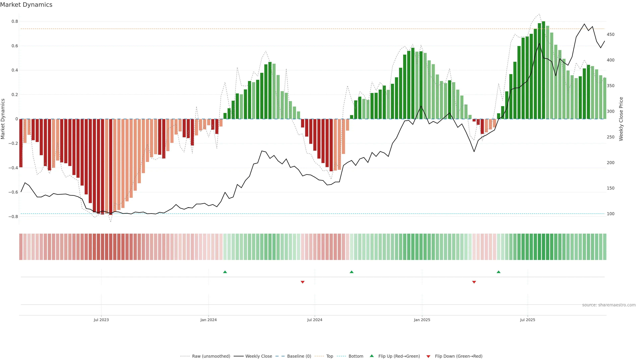The image size is (644, 362).
Task: Click the Market Dynamics chart title at the top
Action: coord(26,5)
